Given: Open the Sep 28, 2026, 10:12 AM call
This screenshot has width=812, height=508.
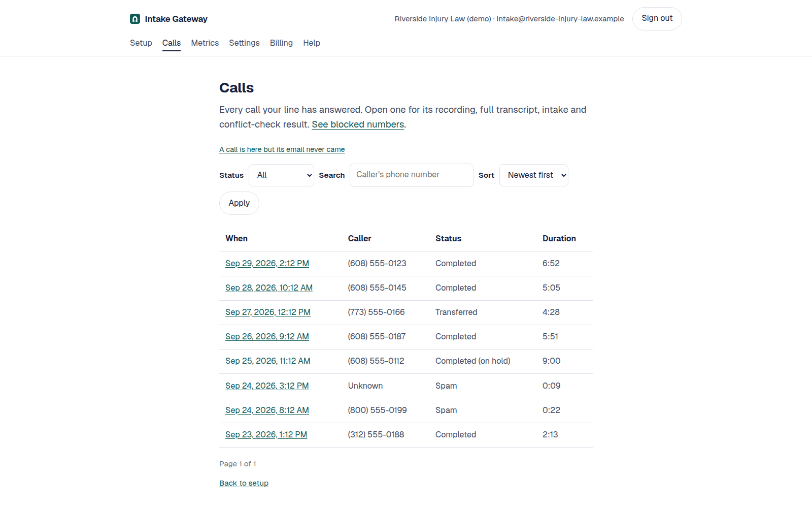Looking at the screenshot, I should click(x=269, y=288).
